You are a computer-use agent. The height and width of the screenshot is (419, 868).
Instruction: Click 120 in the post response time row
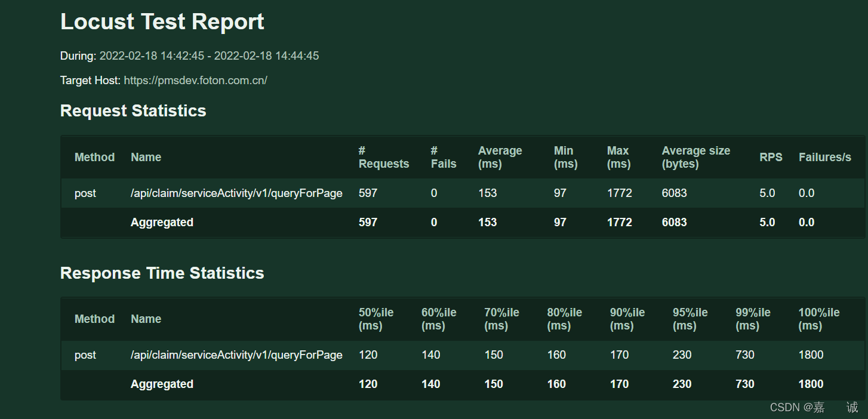point(368,355)
